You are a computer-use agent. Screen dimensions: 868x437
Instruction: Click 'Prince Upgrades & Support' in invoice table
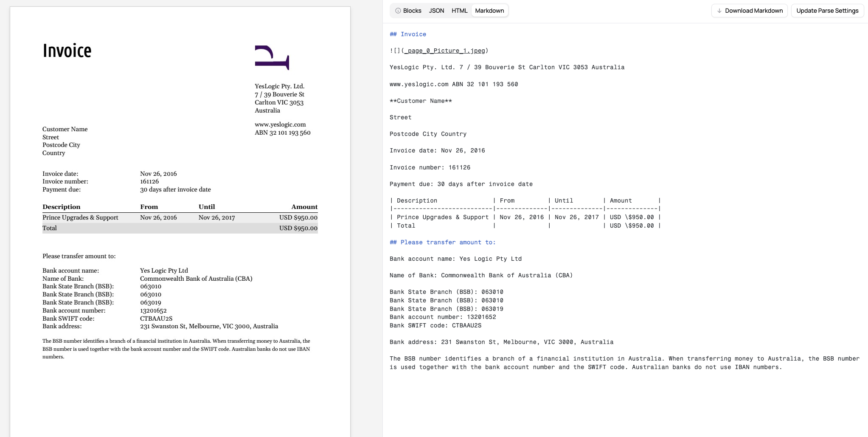80,217
